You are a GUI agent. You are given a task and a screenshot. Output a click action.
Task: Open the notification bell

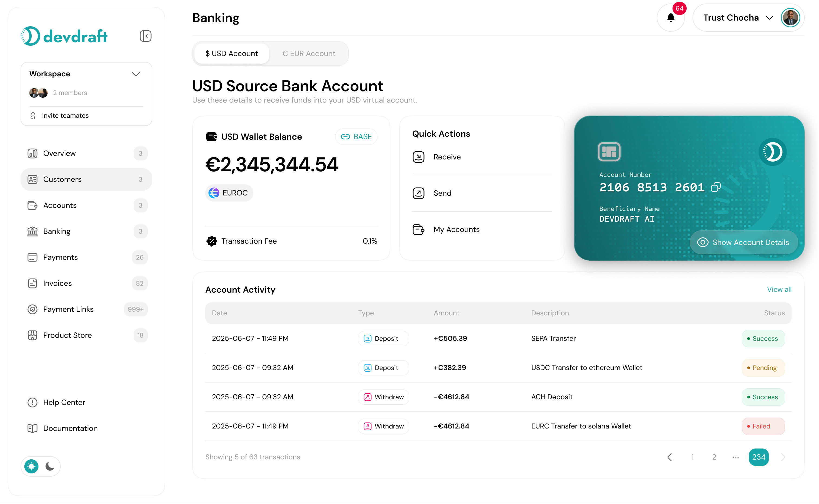(671, 17)
